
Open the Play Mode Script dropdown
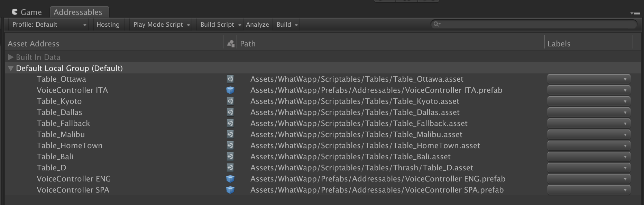162,25
